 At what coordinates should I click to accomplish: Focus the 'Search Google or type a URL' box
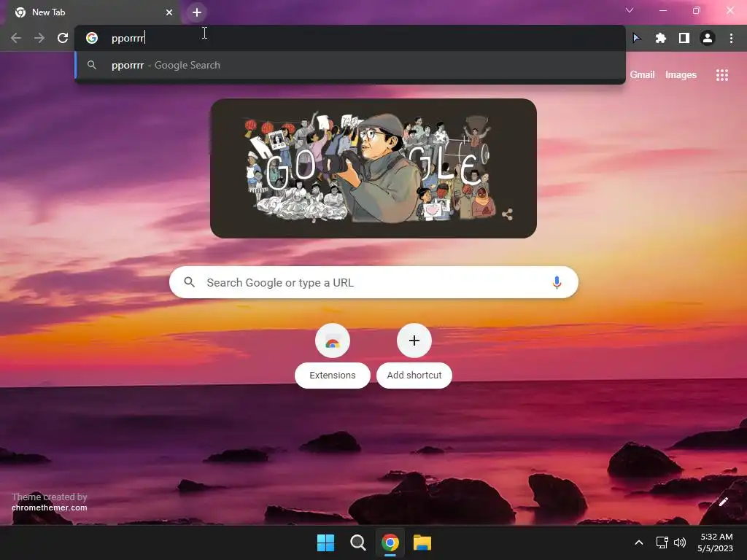point(374,282)
